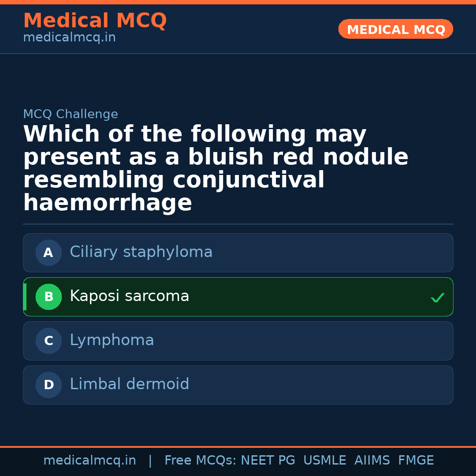Click the USMLE footer item
The width and height of the screenshot is (476, 476).
point(325,460)
